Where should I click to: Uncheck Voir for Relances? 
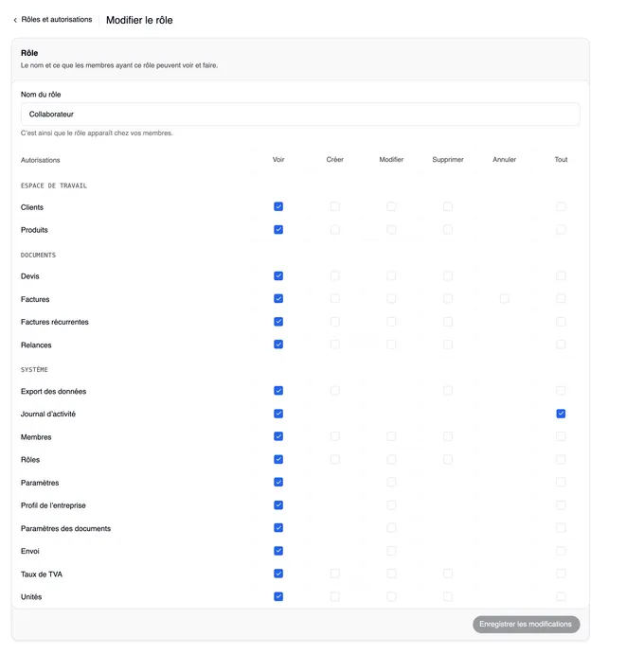click(x=278, y=345)
